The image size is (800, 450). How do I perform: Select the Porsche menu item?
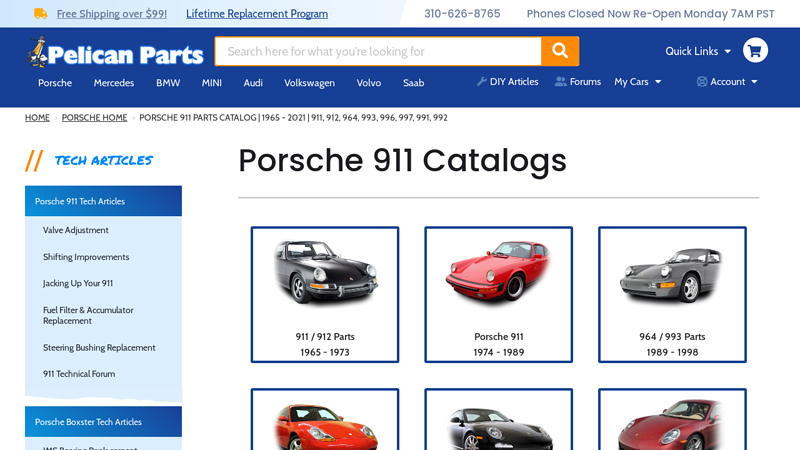55,83
